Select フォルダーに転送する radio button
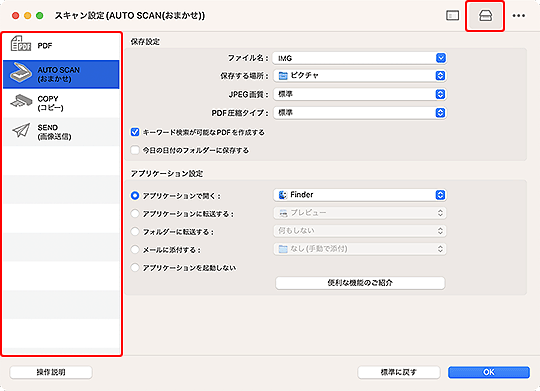The width and height of the screenshot is (540, 391). coord(135,231)
